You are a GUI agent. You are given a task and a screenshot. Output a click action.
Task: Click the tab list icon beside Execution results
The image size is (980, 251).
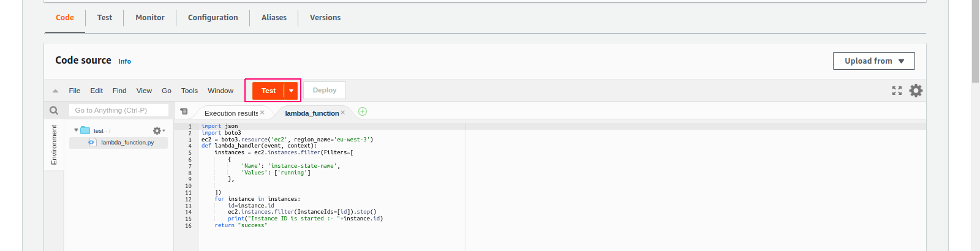coord(184,111)
